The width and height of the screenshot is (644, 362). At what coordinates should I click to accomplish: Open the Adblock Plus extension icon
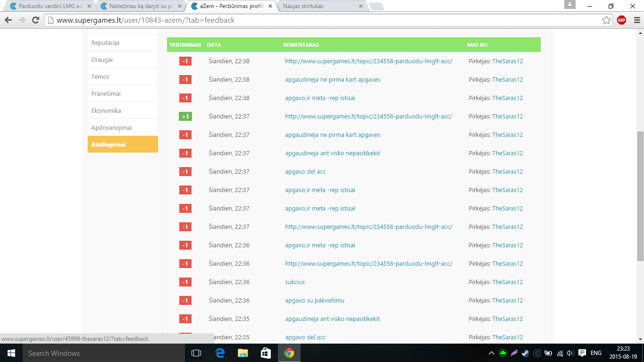pyautogui.click(x=621, y=20)
